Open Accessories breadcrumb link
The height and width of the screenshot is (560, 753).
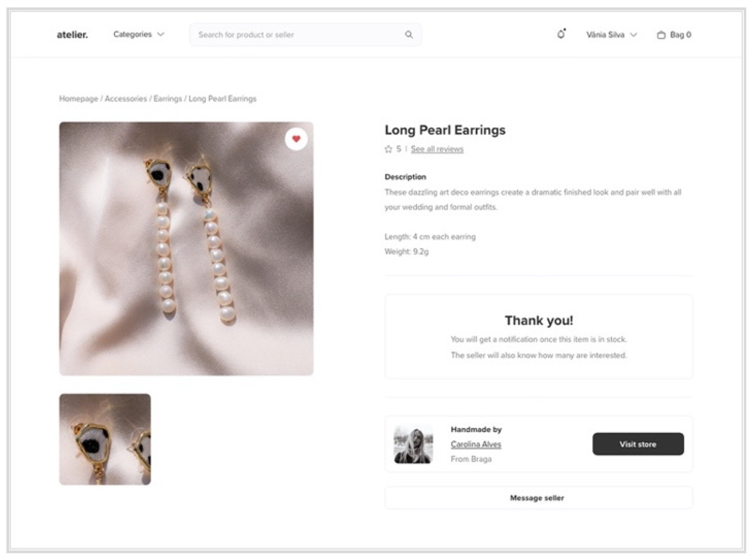(x=126, y=99)
